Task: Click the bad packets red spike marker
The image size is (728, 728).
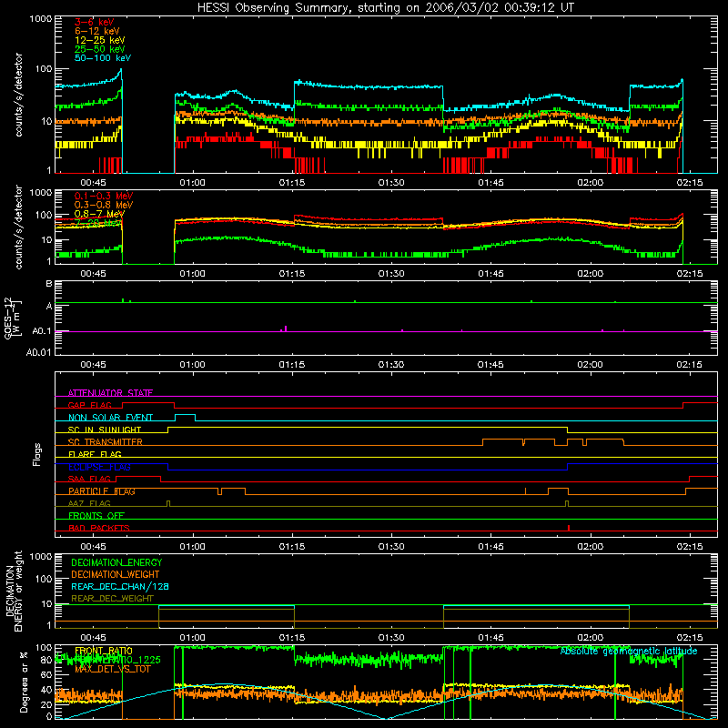Action: [569, 528]
